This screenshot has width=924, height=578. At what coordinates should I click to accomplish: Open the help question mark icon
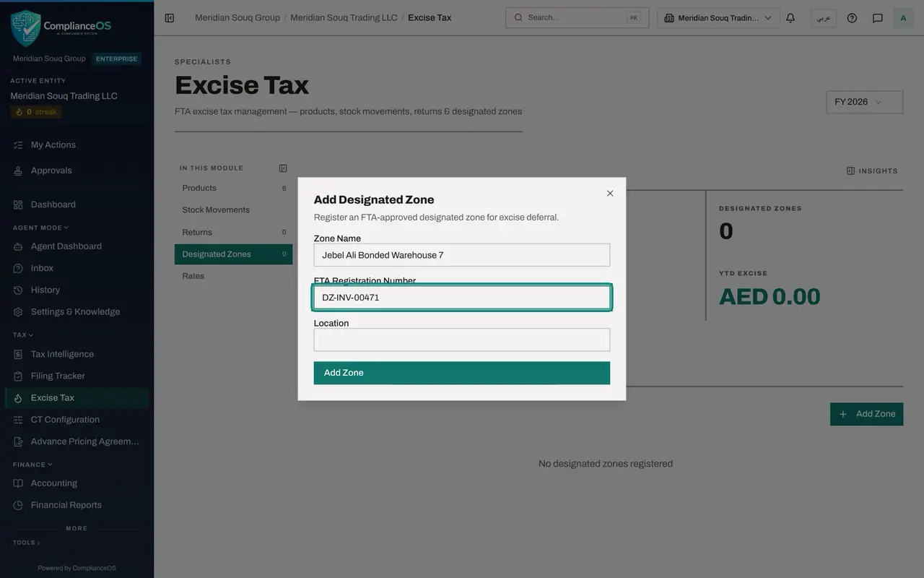click(852, 18)
